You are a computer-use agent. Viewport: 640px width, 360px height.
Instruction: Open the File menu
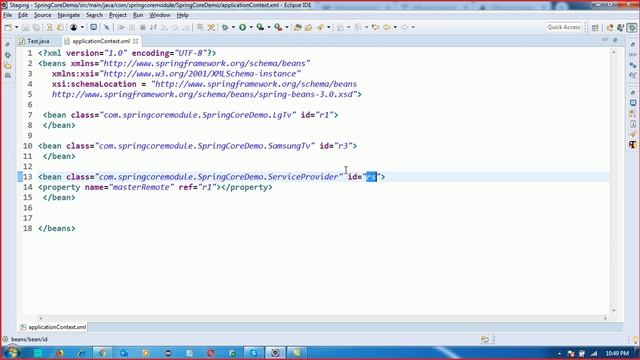click(7, 15)
